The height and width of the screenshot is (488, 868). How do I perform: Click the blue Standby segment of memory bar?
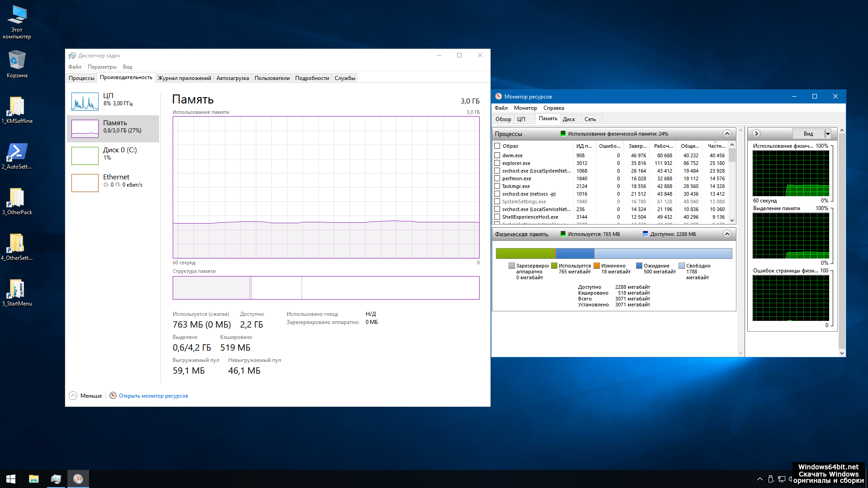(x=574, y=253)
